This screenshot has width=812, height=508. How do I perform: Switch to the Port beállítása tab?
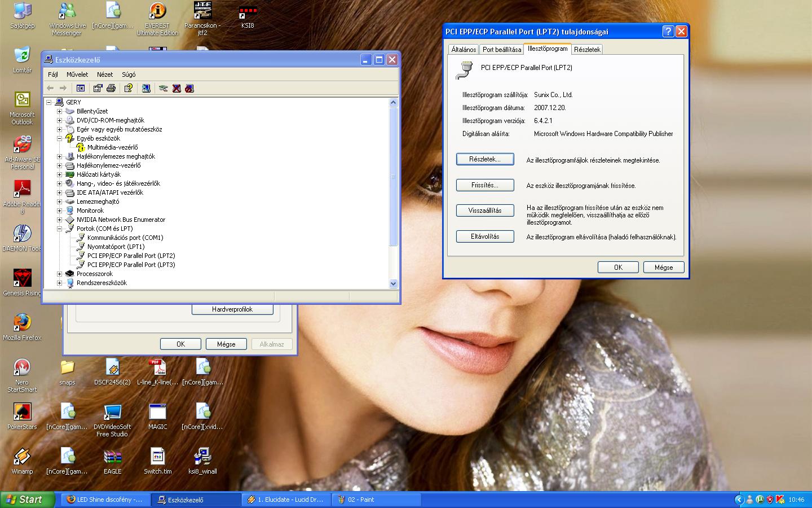502,50
